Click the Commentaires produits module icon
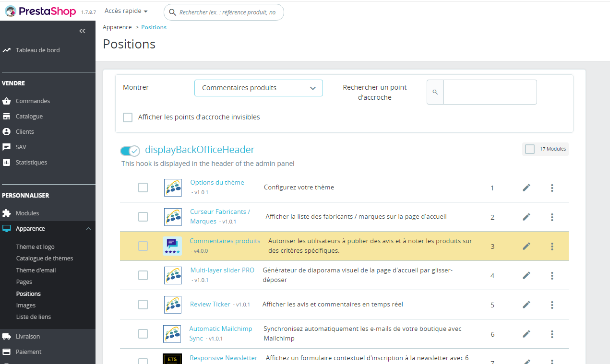This screenshot has width=610, height=364. click(x=172, y=246)
